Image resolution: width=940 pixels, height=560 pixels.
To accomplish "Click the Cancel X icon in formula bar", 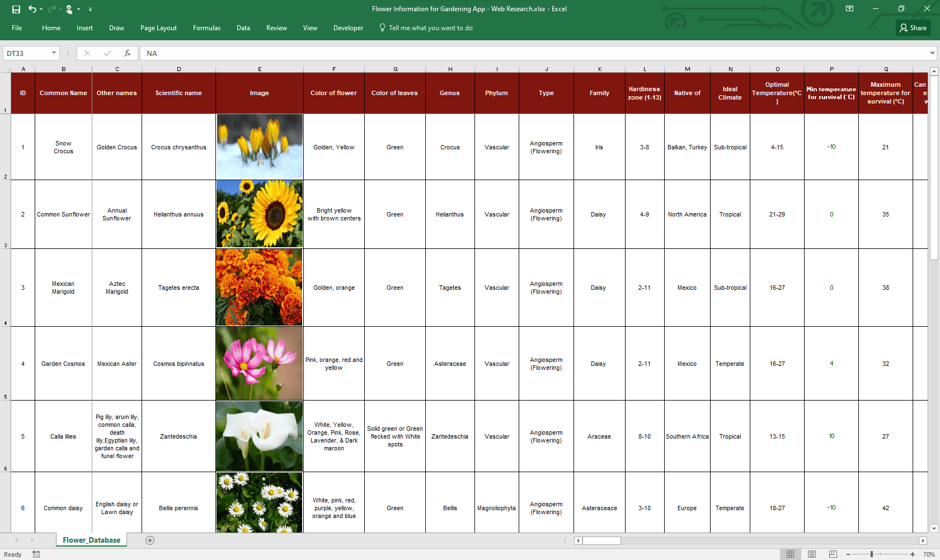I will click(87, 53).
